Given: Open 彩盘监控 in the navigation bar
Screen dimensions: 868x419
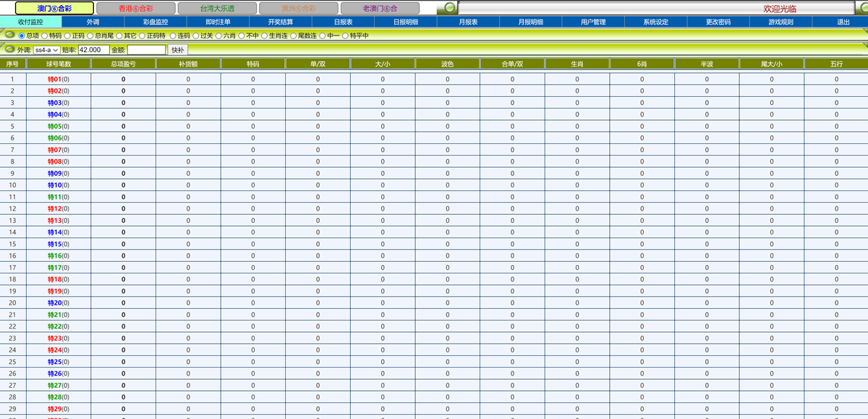Looking at the screenshot, I should 155,22.
